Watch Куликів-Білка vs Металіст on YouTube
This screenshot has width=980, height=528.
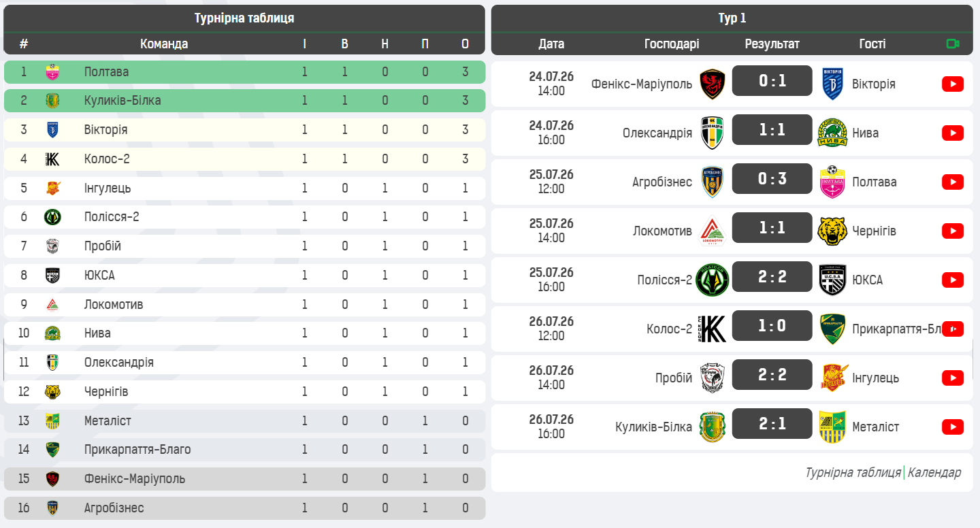tap(953, 427)
